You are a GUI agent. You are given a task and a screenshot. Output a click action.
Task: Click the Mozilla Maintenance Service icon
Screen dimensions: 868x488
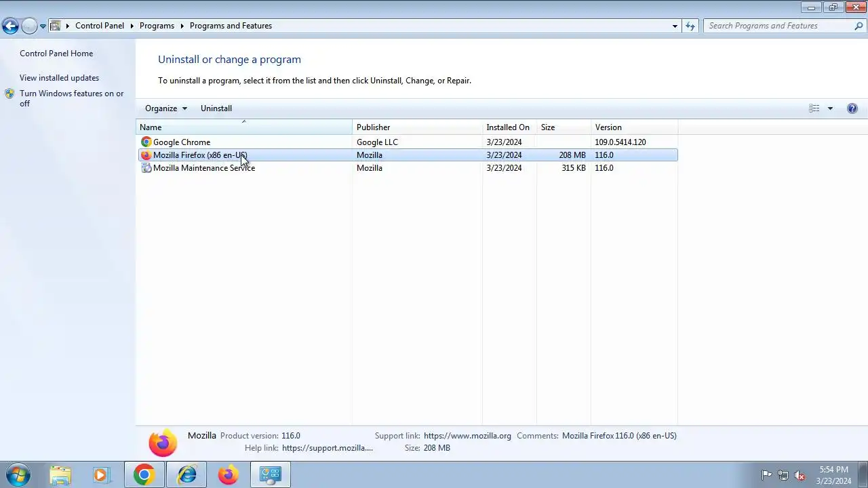pyautogui.click(x=146, y=168)
